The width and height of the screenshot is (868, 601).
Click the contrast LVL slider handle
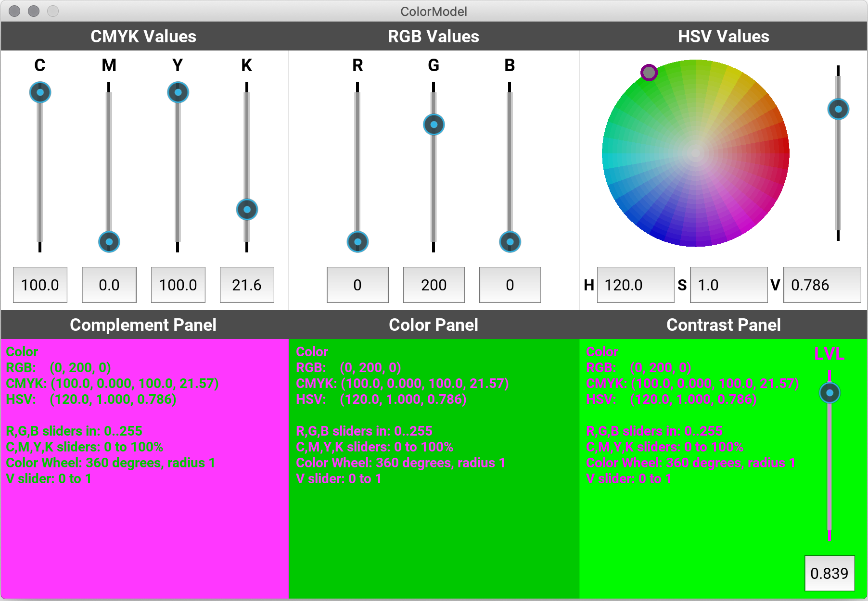point(830,393)
